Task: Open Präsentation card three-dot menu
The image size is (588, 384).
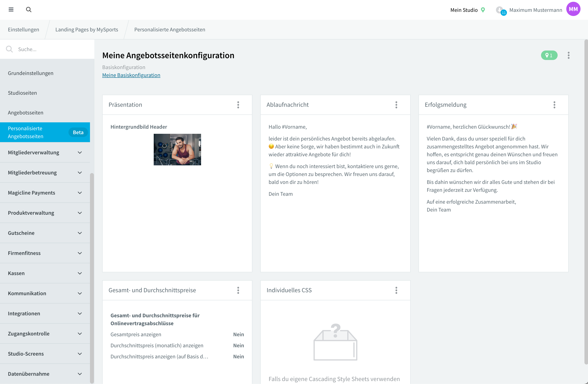Action: 238,105
